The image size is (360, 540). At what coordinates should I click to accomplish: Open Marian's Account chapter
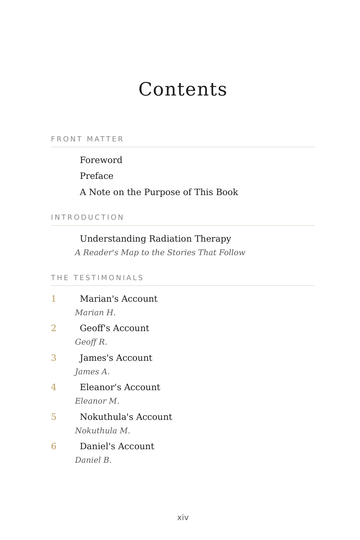click(119, 299)
